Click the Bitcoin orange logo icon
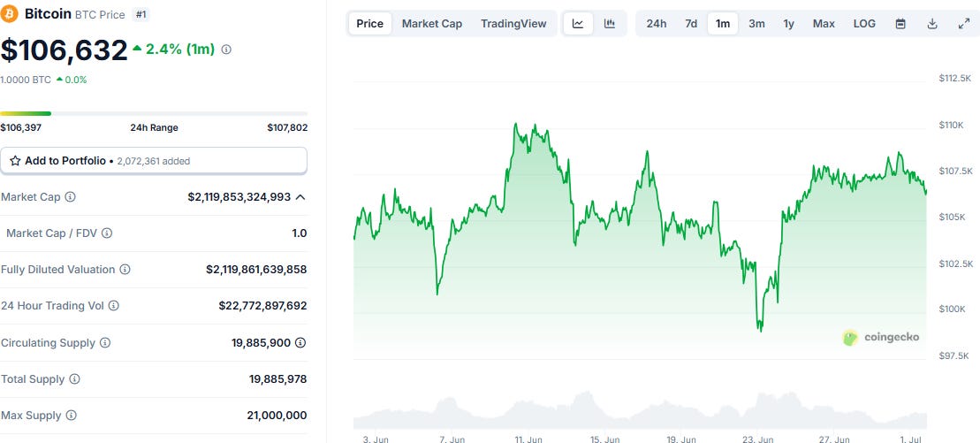The image size is (980, 443). click(10, 14)
